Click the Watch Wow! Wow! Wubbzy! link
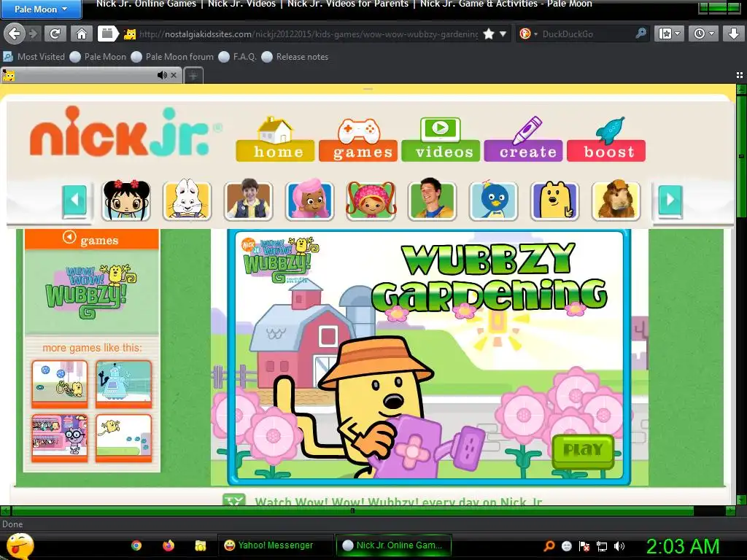 coord(398,502)
